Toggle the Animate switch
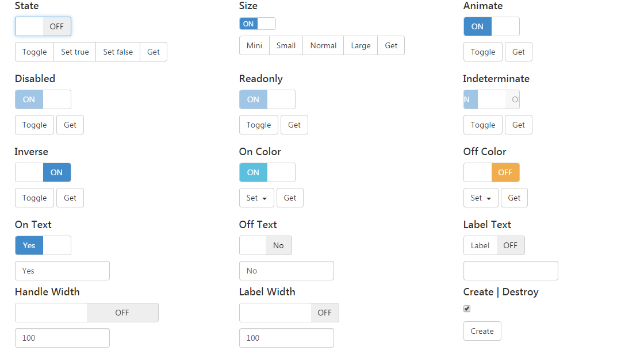 492,26
